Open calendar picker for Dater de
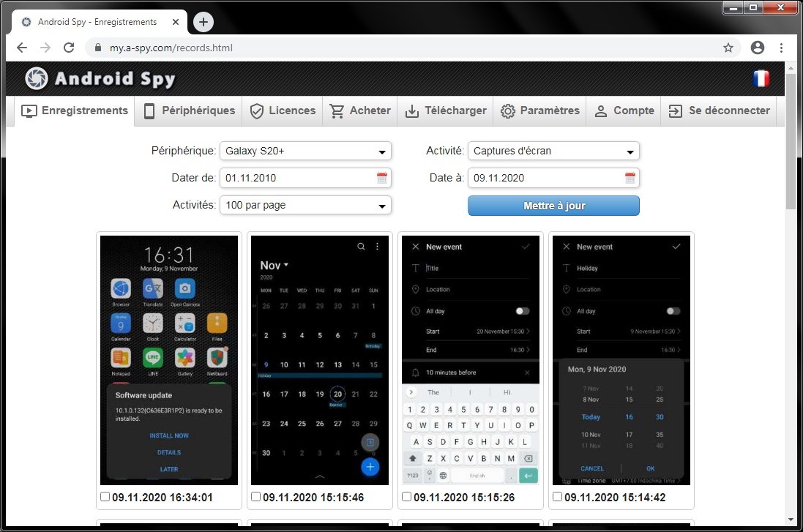The height and width of the screenshot is (532, 803). click(382, 178)
